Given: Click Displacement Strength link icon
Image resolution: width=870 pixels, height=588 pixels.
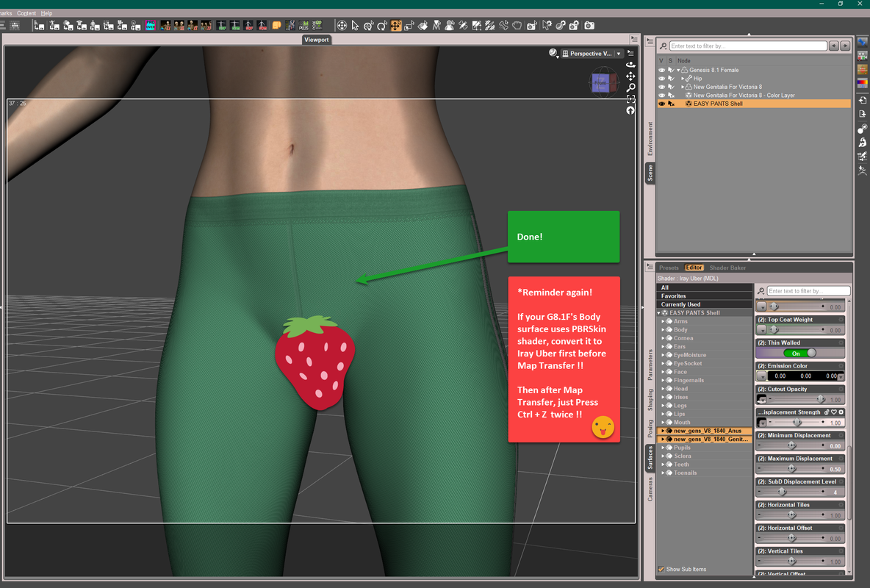Looking at the screenshot, I should coord(827,412).
